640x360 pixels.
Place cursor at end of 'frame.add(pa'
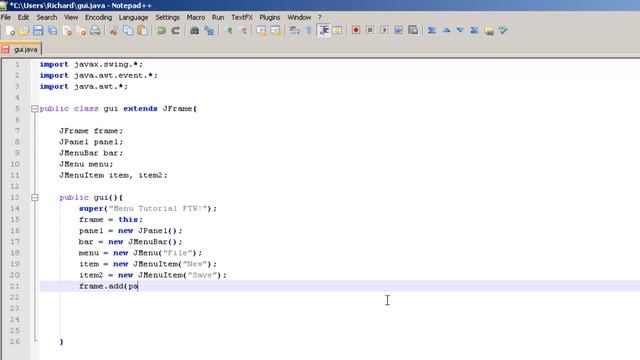click(x=138, y=286)
